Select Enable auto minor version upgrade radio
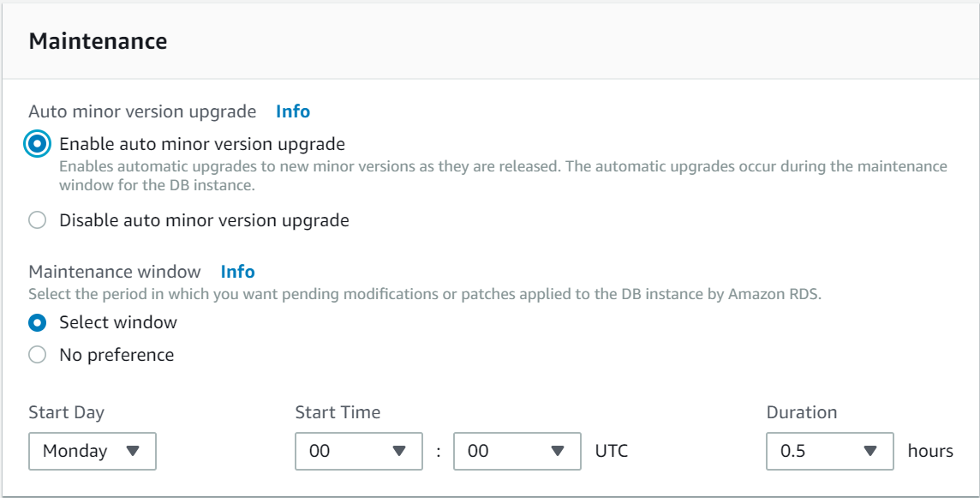The image size is (980, 498). (37, 144)
